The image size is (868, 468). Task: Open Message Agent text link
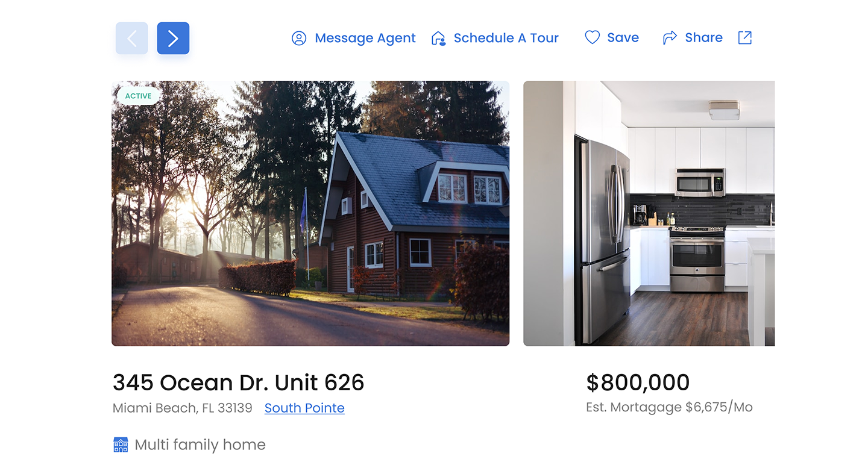(365, 38)
